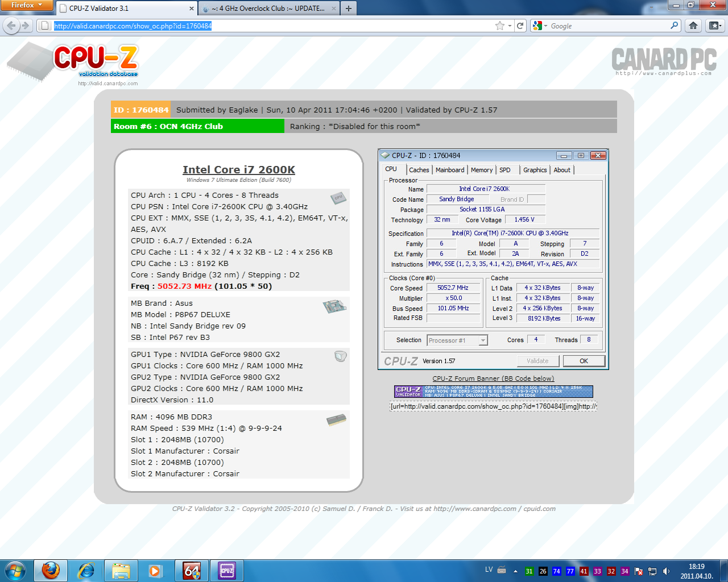The height and width of the screenshot is (582, 728).
Task: Open the CPU-Z taskbar icon
Action: tap(227, 571)
